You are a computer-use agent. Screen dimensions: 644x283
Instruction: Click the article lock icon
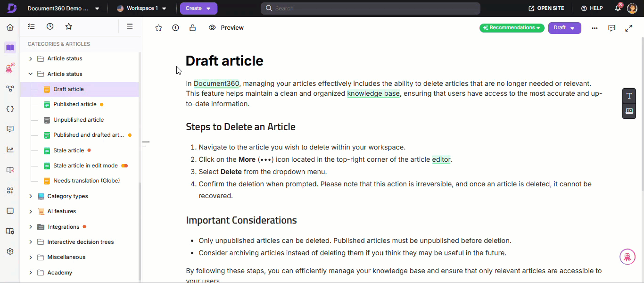pos(192,28)
